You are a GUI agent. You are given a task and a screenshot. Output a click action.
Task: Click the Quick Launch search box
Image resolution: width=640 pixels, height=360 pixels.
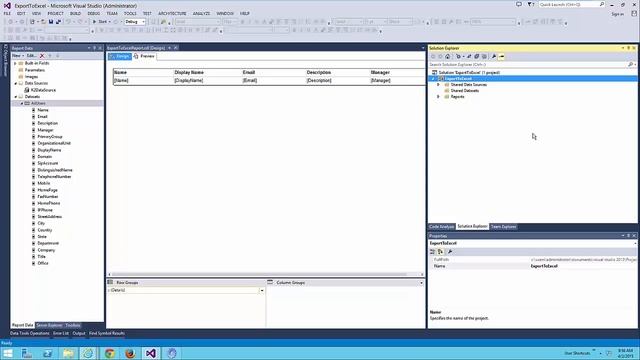point(571,4)
